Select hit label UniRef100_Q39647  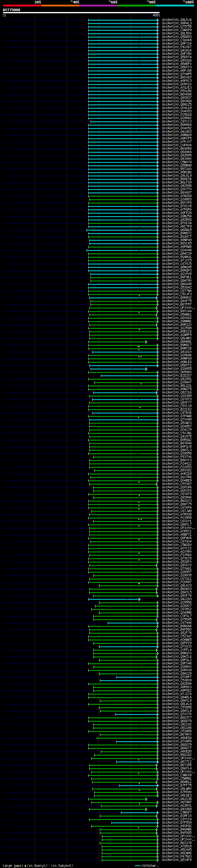(176, 382)
